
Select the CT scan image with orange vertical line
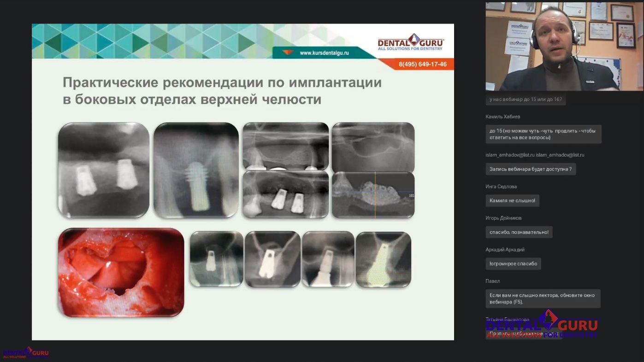(x=373, y=195)
